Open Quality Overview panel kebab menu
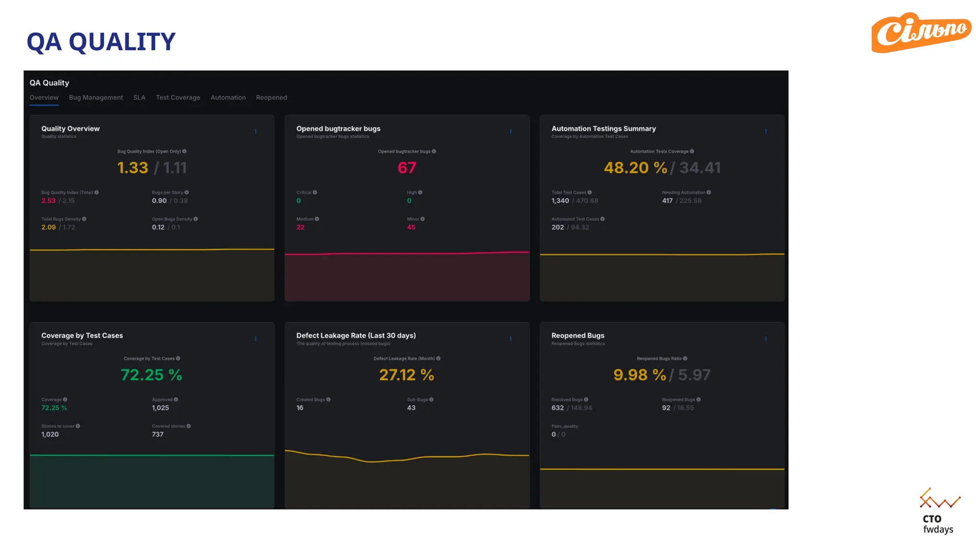This screenshot has width=980, height=551. pos(256,132)
